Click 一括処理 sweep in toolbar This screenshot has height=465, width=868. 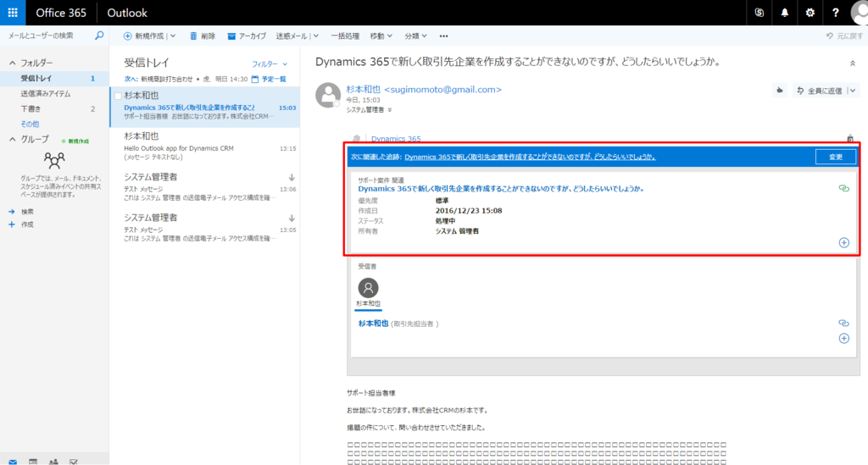[x=345, y=36]
